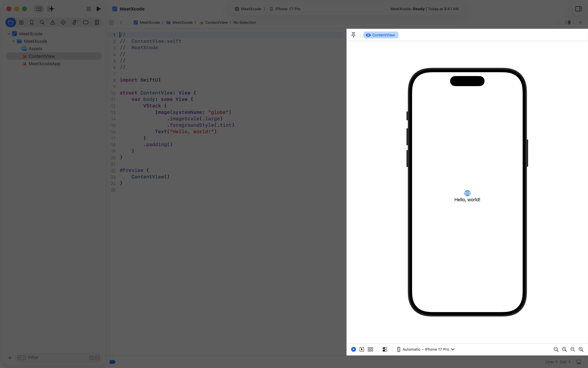Pin the preview in the canvas
The width and height of the screenshot is (588, 368).
(353, 35)
